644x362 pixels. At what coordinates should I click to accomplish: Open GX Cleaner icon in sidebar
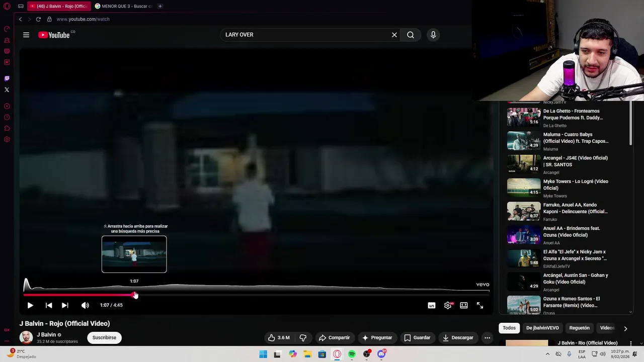tap(7, 40)
